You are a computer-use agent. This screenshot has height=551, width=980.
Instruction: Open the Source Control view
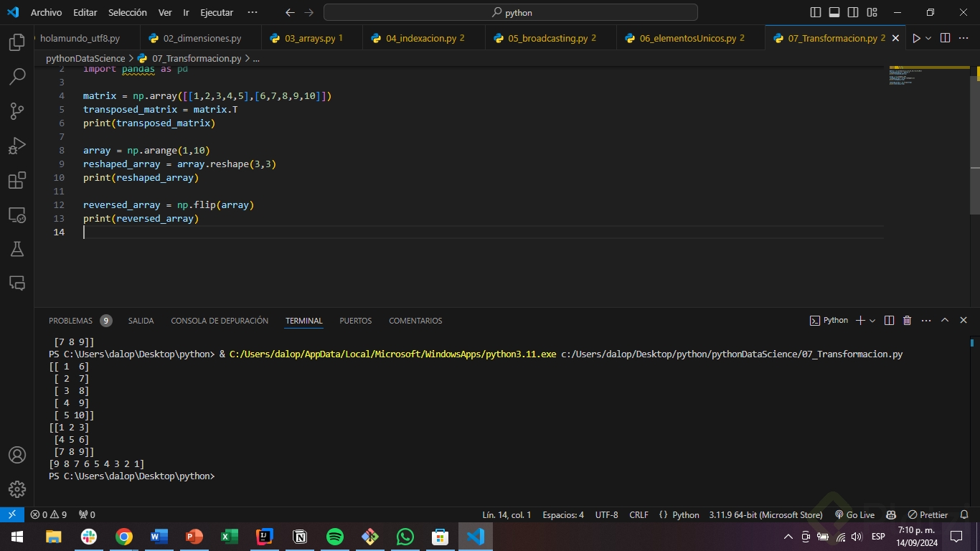tap(17, 111)
